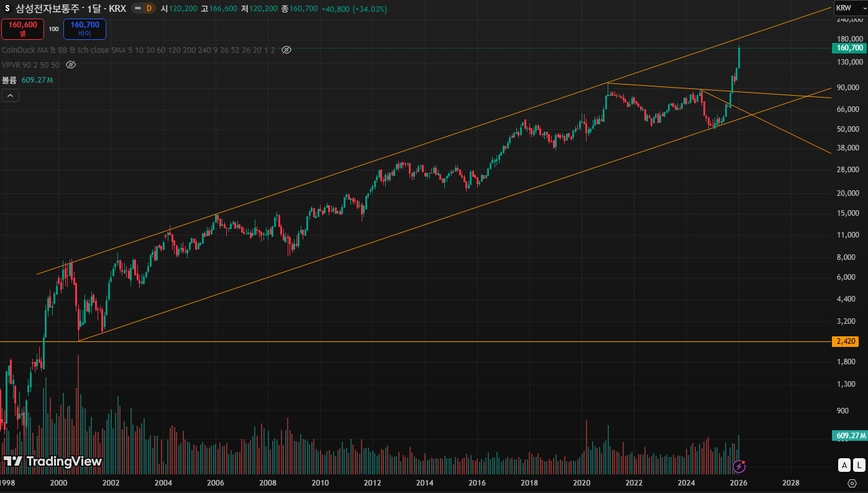Toggle auto scale with the A button

coord(844,465)
